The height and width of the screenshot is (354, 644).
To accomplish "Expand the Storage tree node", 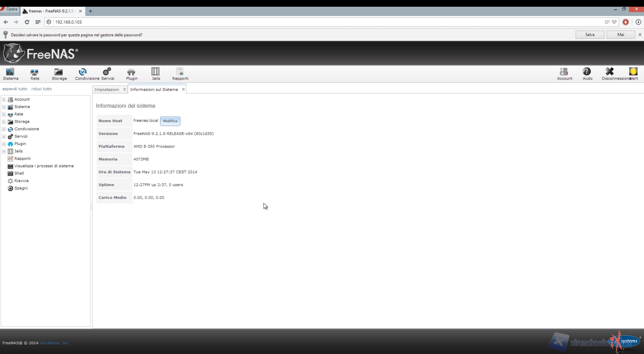I will click(4, 122).
